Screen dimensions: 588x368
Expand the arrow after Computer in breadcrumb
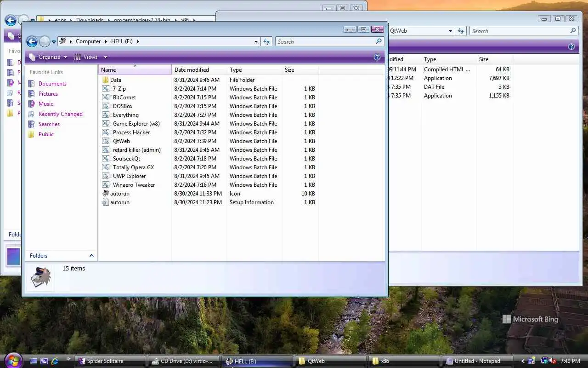tap(106, 41)
